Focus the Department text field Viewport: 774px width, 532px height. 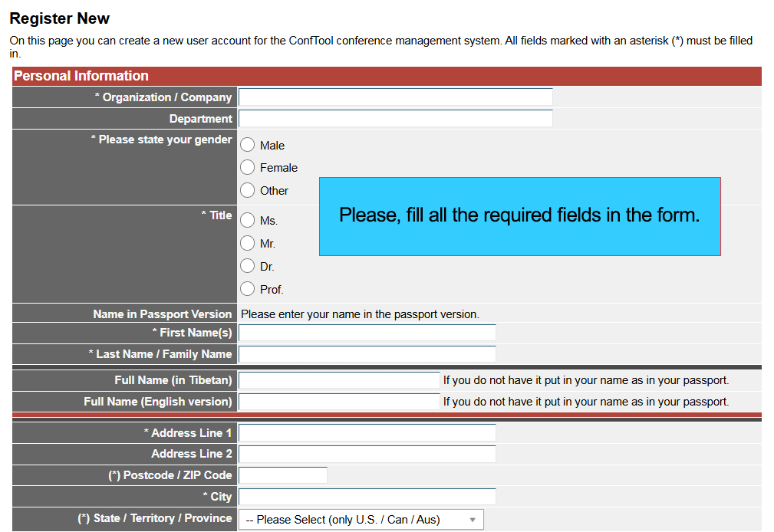(395, 119)
